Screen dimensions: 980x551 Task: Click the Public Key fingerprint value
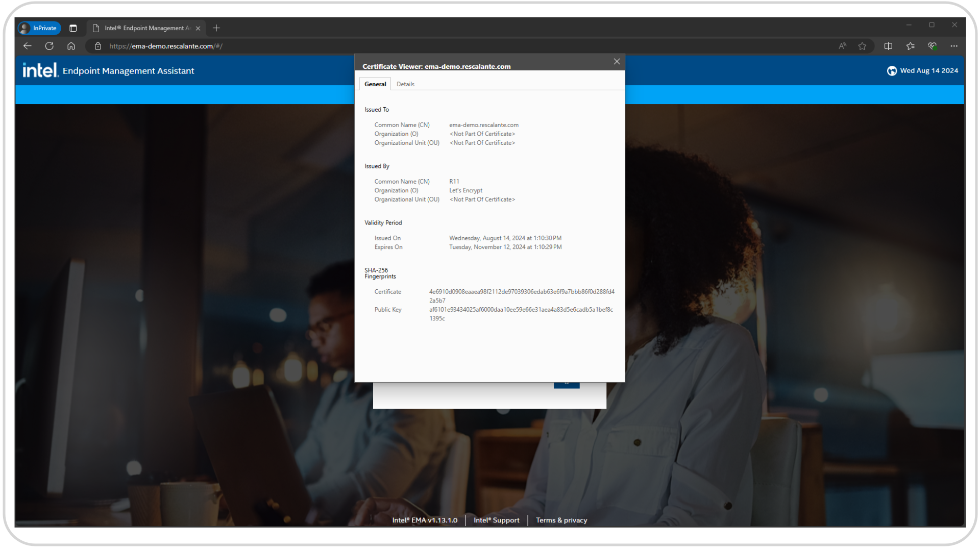tap(521, 314)
